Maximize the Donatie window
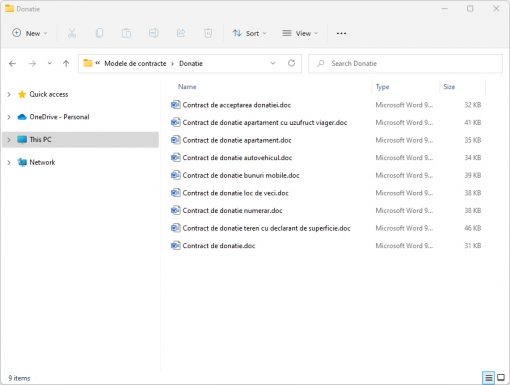This screenshot has height=385, width=510. [470, 8]
